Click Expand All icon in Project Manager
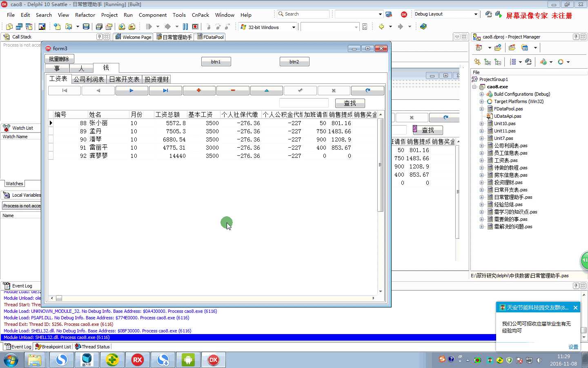This screenshot has width=588, height=368. (488, 62)
